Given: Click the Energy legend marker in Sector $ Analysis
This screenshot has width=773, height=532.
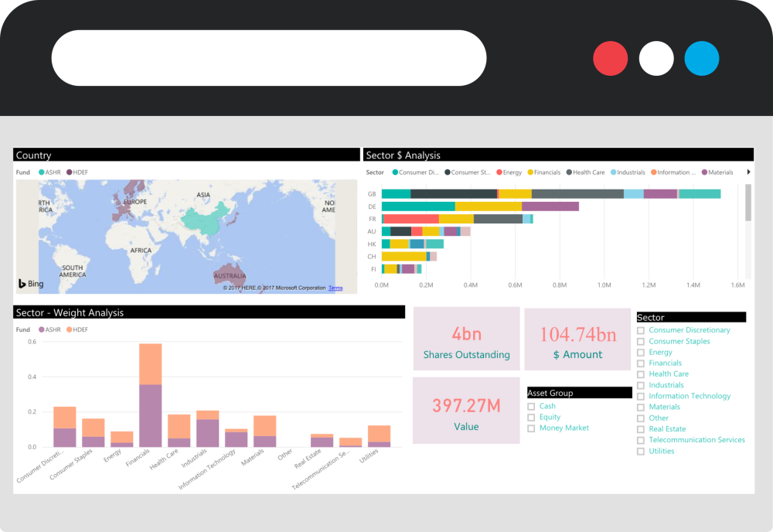Looking at the screenshot, I should (x=499, y=172).
